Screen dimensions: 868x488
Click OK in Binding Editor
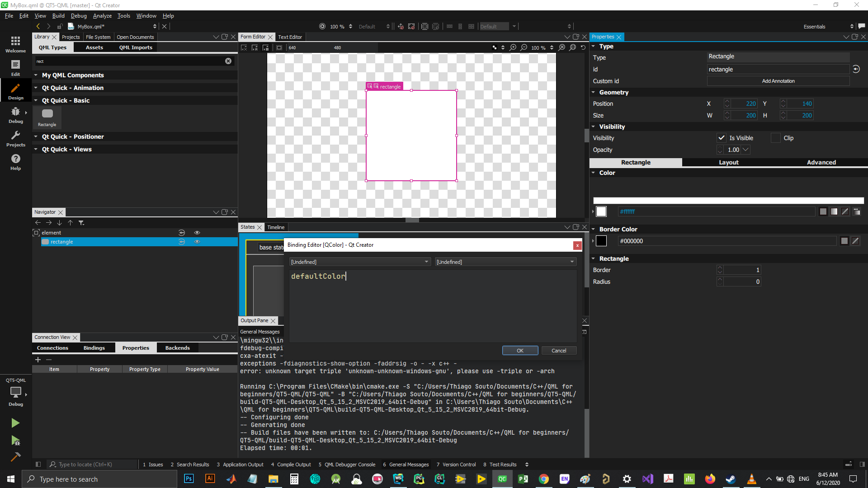tap(520, 351)
